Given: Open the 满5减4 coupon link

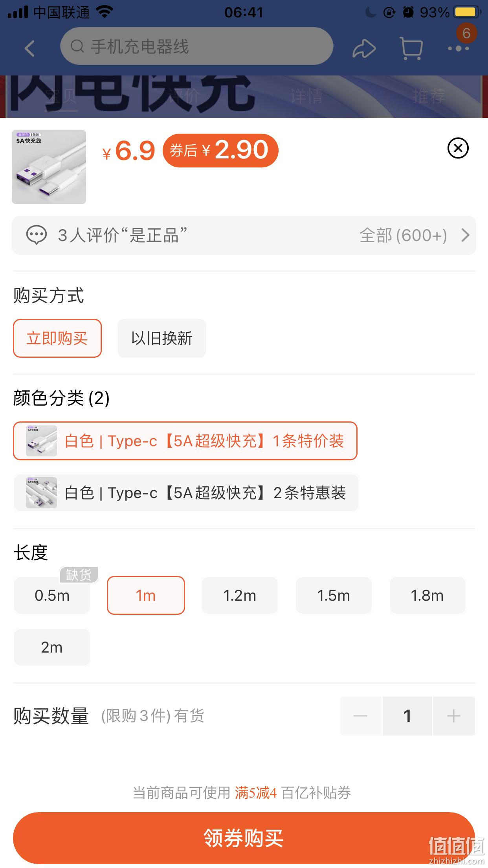Looking at the screenshot, I should (x=256, y=793).
